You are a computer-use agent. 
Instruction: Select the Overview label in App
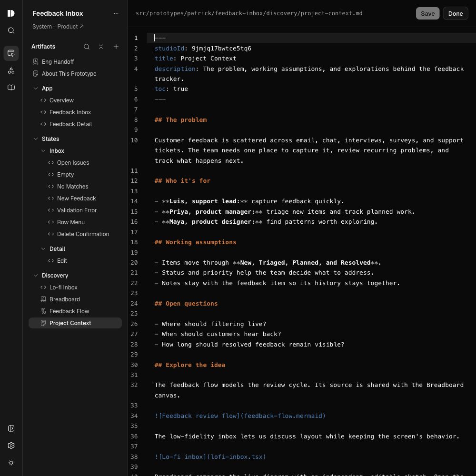[61, 100]
